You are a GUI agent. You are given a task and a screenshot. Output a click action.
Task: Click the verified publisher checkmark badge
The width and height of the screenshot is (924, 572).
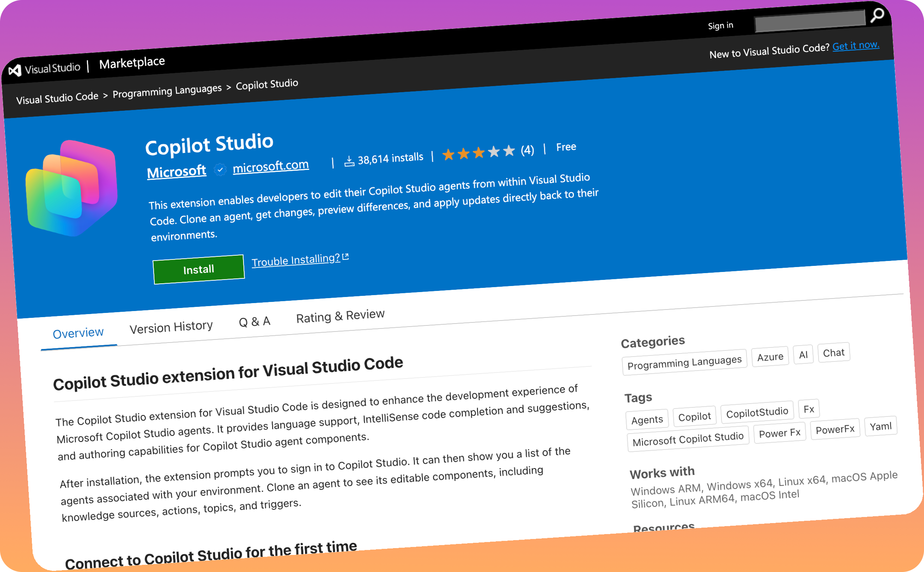[220, 169]
